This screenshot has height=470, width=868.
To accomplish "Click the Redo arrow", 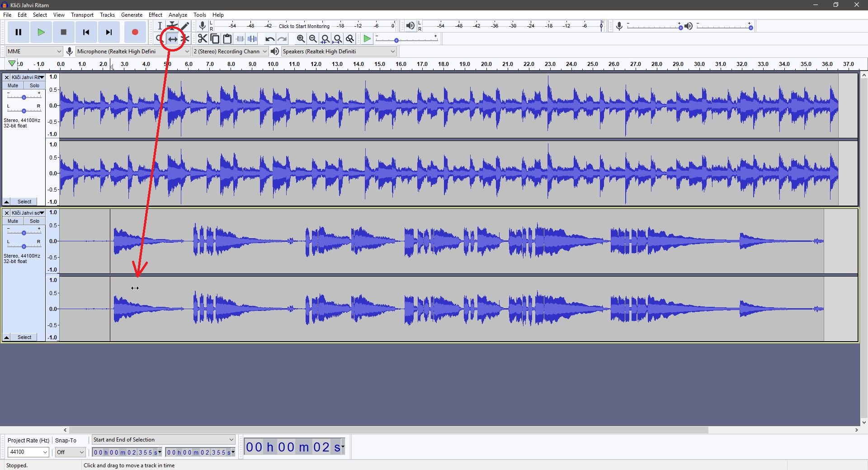I will pyautogui.click(x=282, y=39).
